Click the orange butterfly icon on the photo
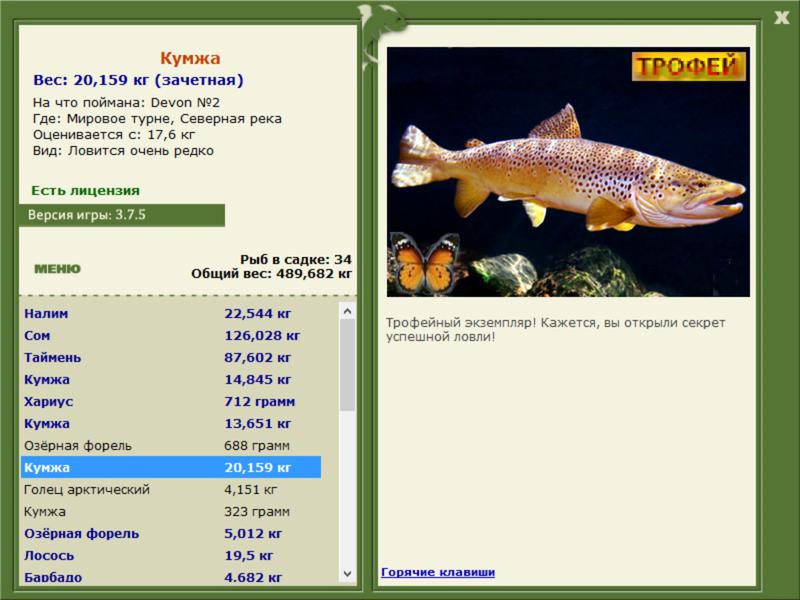Screen dimensions: 800x600 click(424, 263)
